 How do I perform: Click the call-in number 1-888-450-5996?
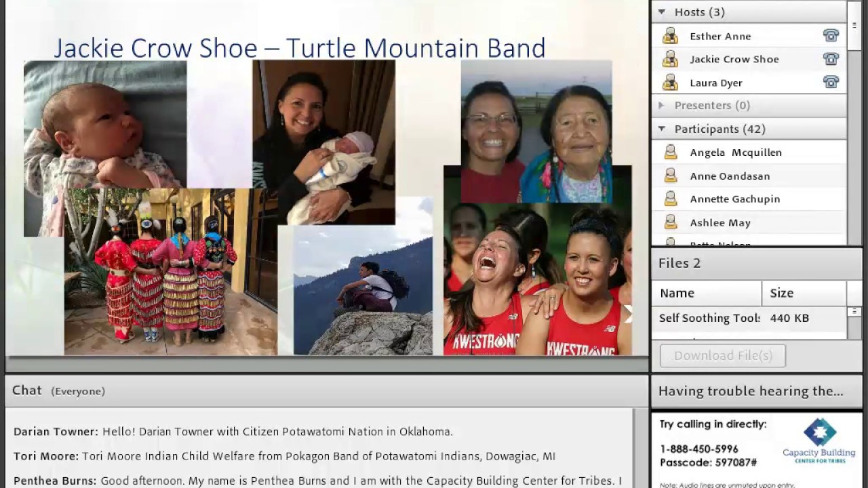699,449
